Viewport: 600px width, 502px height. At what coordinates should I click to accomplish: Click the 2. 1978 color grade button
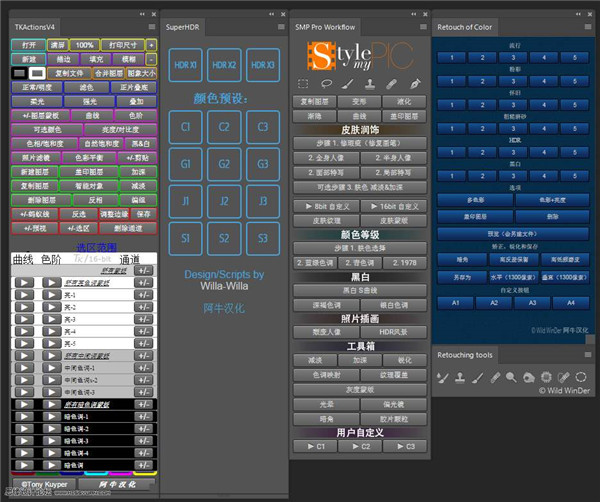point(404,263)
